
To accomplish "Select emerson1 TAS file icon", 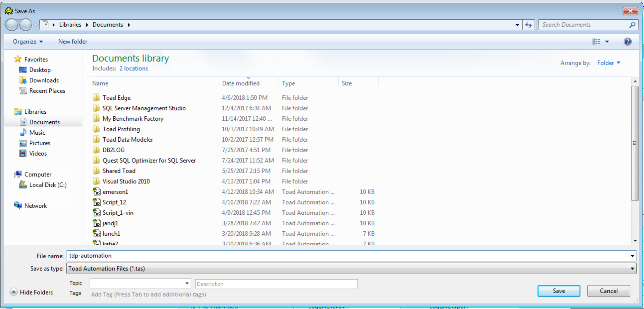I will click(96, 192).
